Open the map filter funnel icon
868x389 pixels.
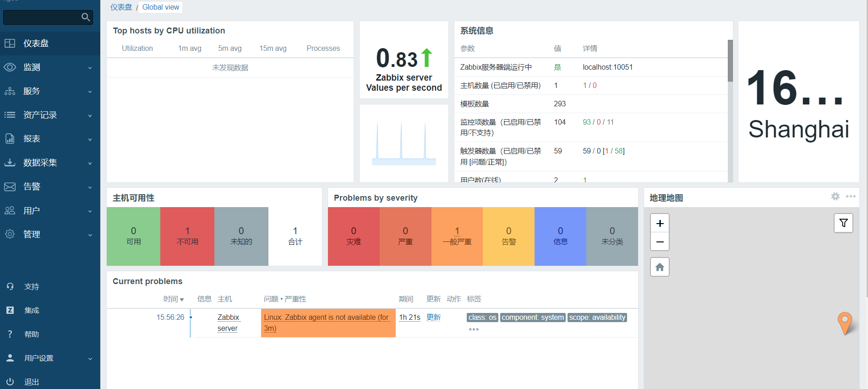[843, 223]
